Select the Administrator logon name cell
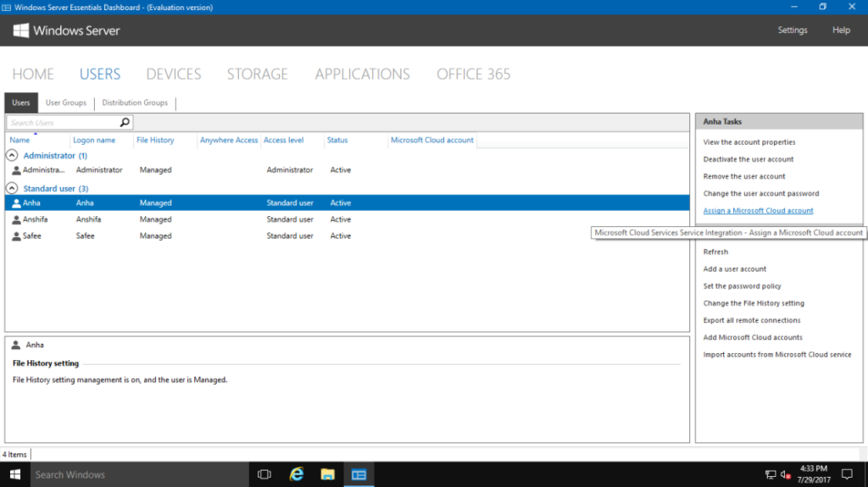The image size is (868, 487). click(x=99, y=170)
